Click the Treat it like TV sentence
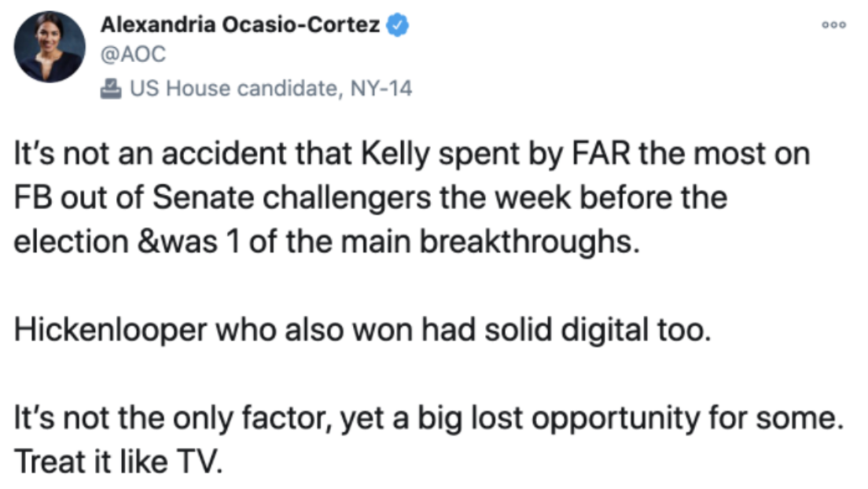 [119, 462]
